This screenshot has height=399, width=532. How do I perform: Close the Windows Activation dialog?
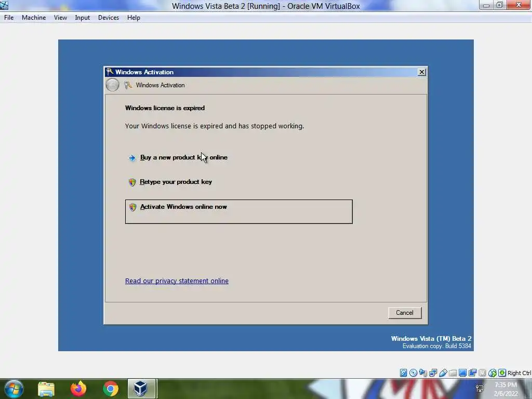coord(421,72)
